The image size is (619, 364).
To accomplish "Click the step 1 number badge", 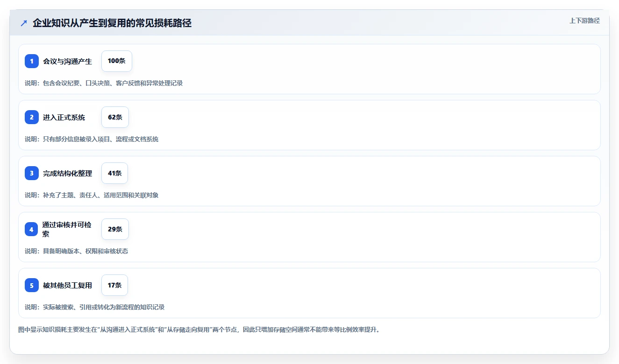I will [32, 61].
